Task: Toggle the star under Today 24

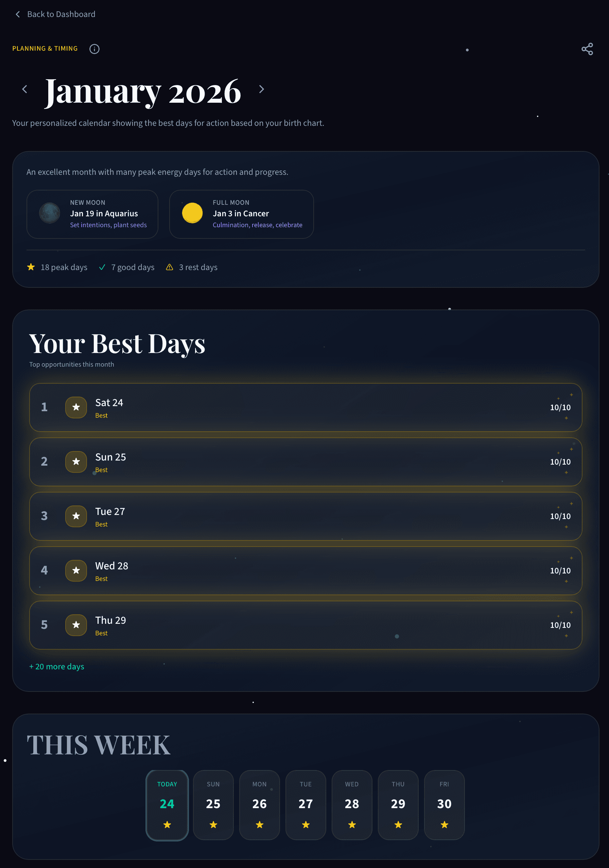Action: point(167,825)
